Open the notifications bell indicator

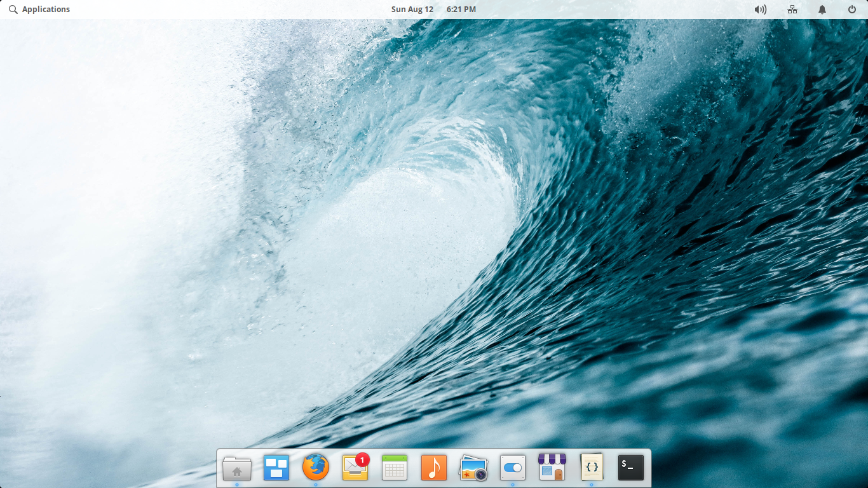(822, 10)
